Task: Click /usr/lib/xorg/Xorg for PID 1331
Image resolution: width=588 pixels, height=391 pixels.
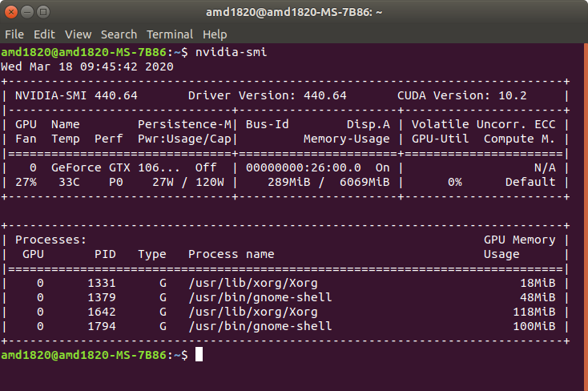Action: tap(253, 283)
